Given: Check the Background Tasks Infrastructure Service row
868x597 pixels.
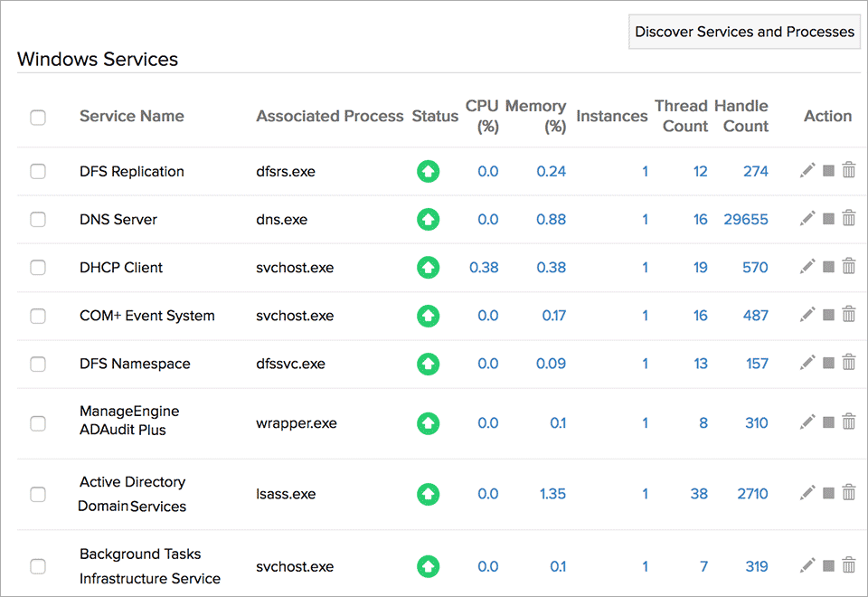Looking at the screenshot, I should pos(37,565).
